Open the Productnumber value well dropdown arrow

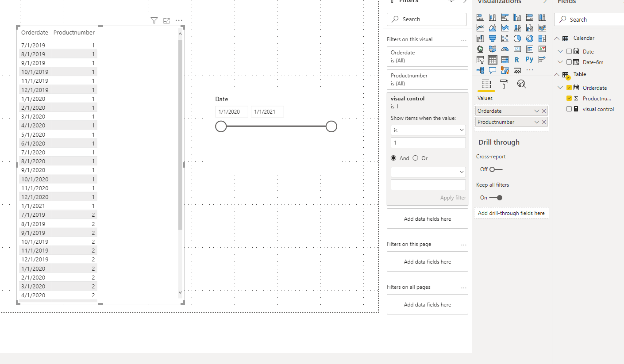(537, 122)
